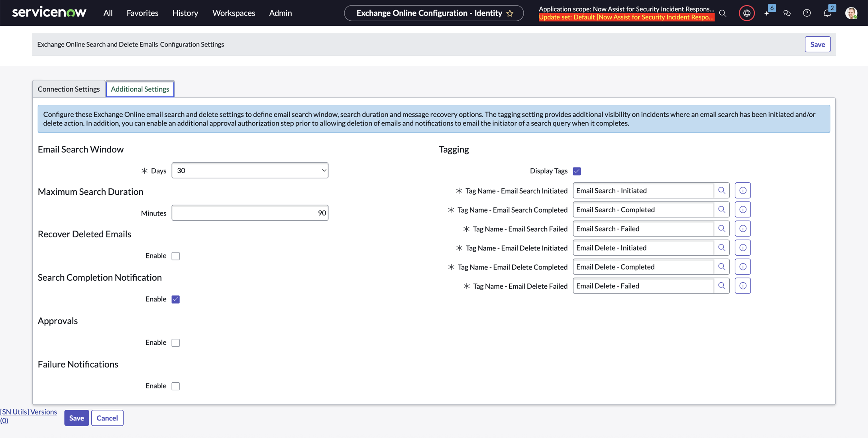This screenshot has width=868, height=438.
Task: Focus the Maximum Search Duration Minutes field
Action: (250, 213)
